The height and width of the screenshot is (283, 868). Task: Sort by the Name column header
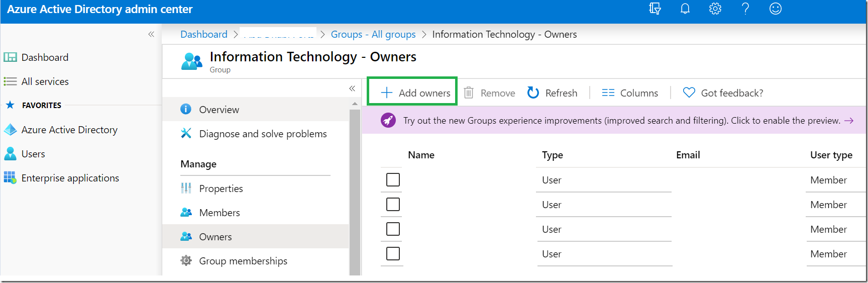(x=421, y=155)
